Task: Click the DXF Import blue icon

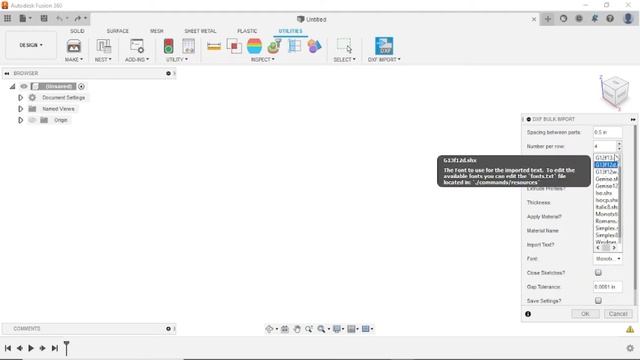Action: point(384,46)
